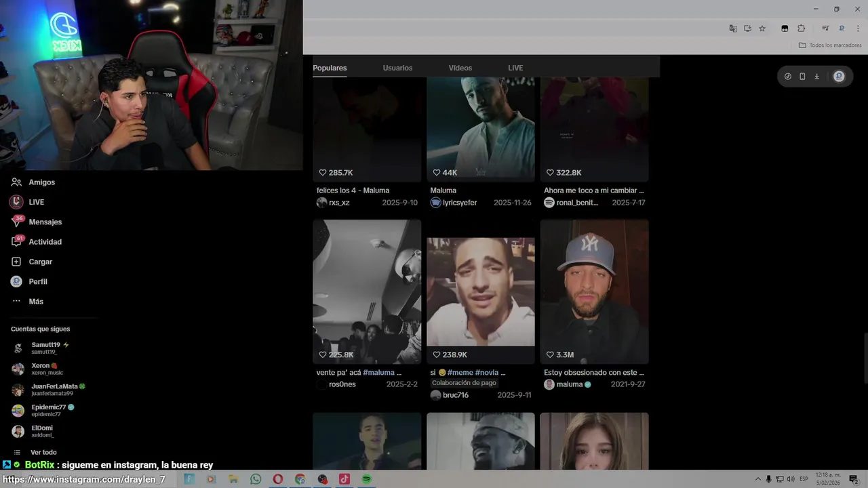
Task: Click the #meme hashtag link
Action: tap(460, 372)
